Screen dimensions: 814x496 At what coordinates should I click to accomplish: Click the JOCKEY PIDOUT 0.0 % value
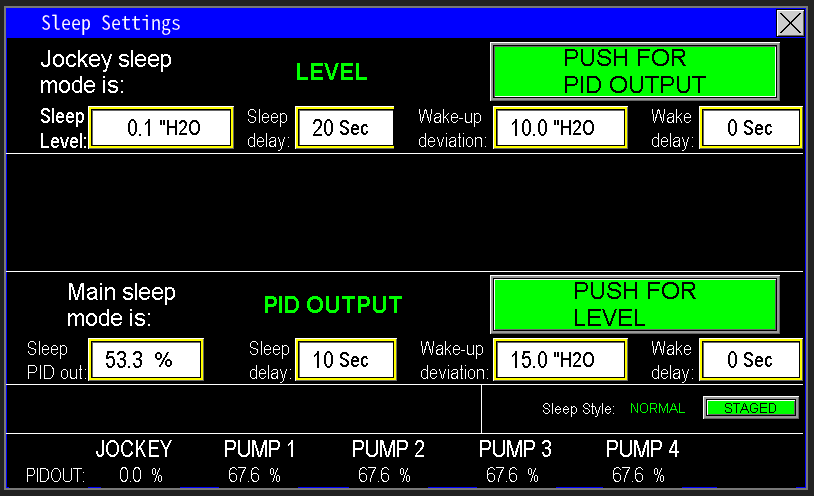click(140, 476)
